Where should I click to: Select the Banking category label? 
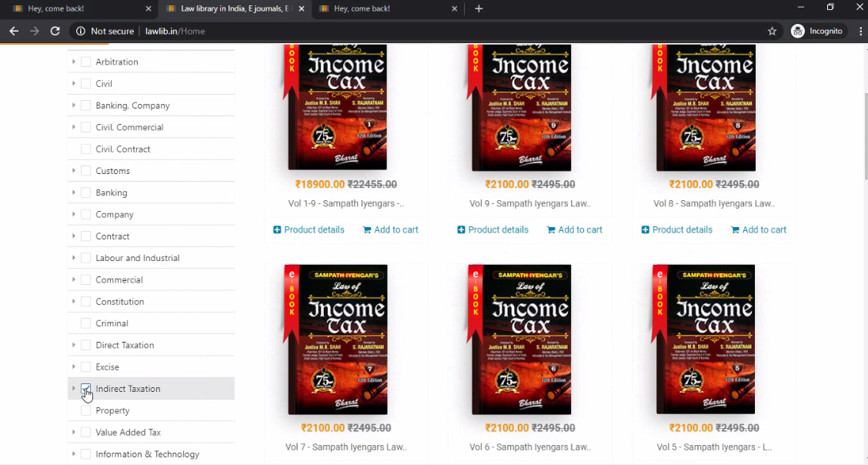pos(112,192)
